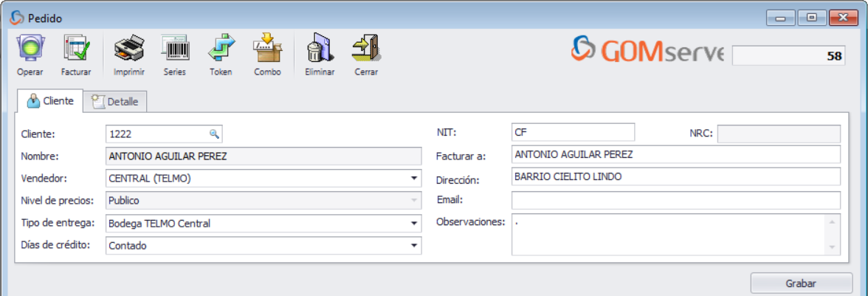Open the Combo box icon
Screen dimensions: 868x296
(267, 49)
